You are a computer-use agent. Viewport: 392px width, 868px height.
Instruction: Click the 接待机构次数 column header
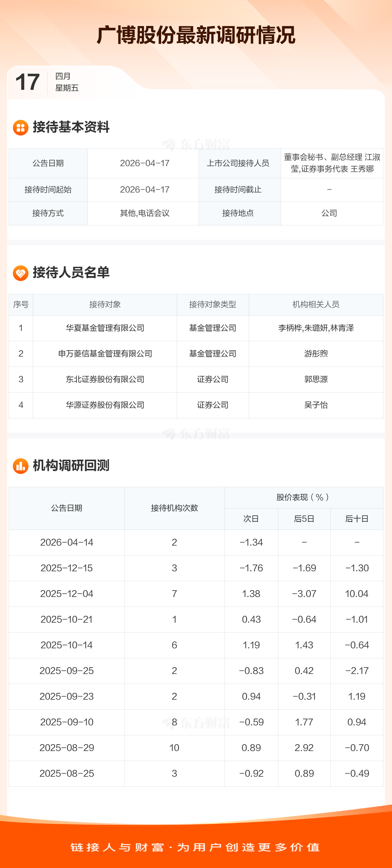click(174, 508)
